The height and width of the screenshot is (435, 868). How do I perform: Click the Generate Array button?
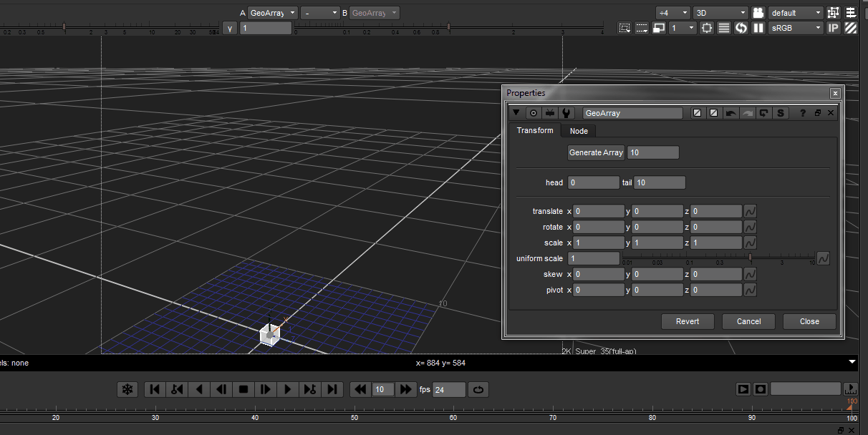click(596, 152)
